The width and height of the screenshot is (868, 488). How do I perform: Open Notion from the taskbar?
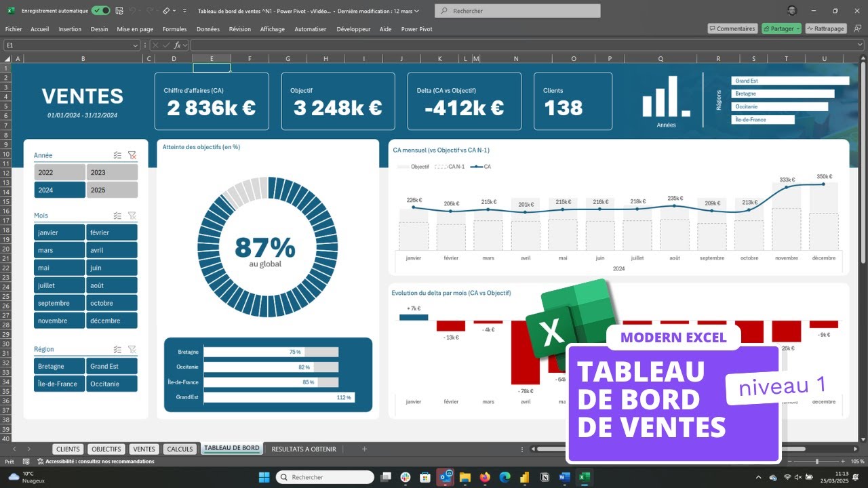(545, 477)
